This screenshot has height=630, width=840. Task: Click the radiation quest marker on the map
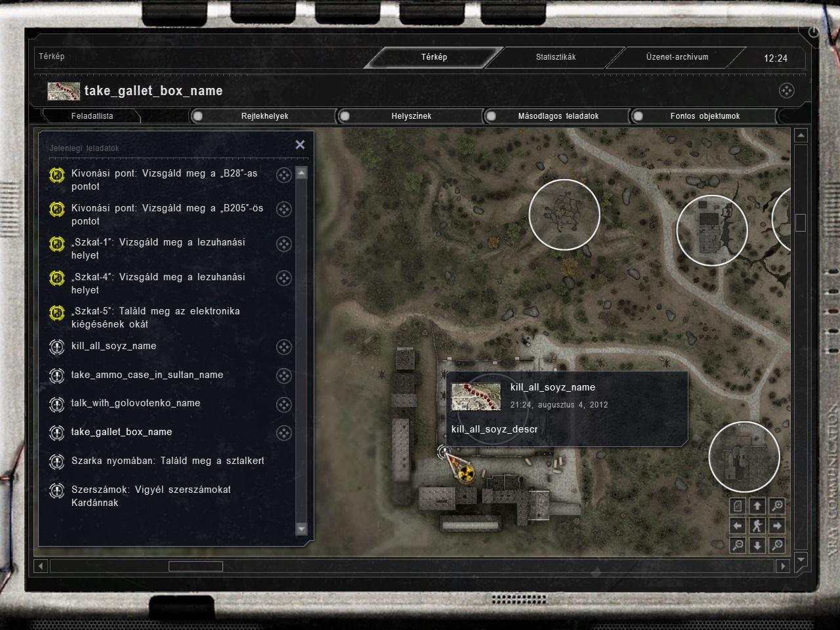[465, 472]
